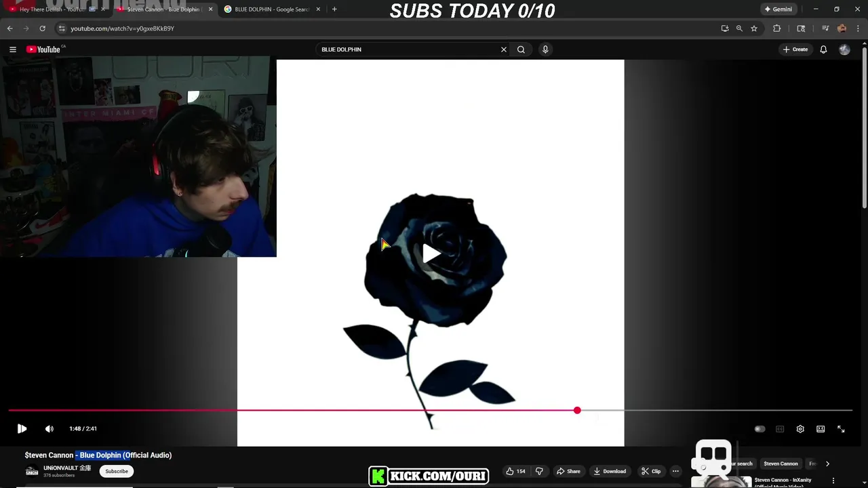This screenshot has height=488, width=868.
Task: Open Chrome three-dot menu
Action: [858, 28]
